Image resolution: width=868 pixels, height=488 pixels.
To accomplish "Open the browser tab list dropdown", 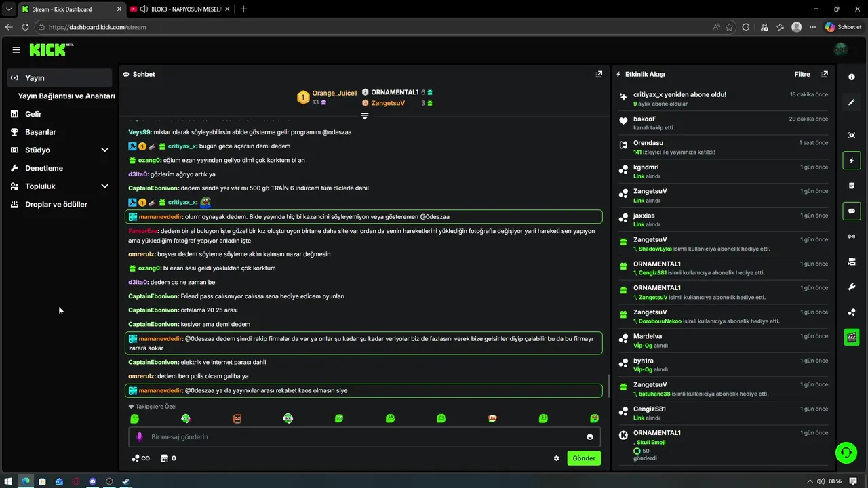I will pos(9,9).
